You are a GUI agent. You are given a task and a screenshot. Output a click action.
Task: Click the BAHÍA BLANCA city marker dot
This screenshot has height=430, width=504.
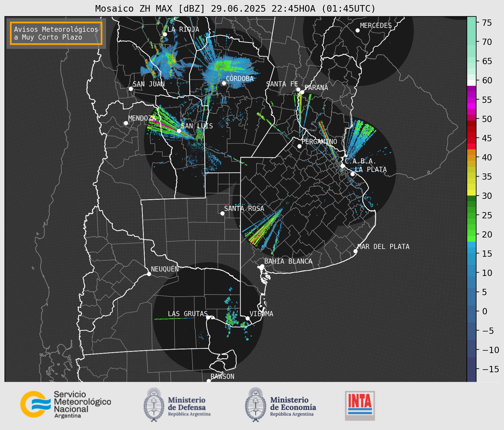262,266
